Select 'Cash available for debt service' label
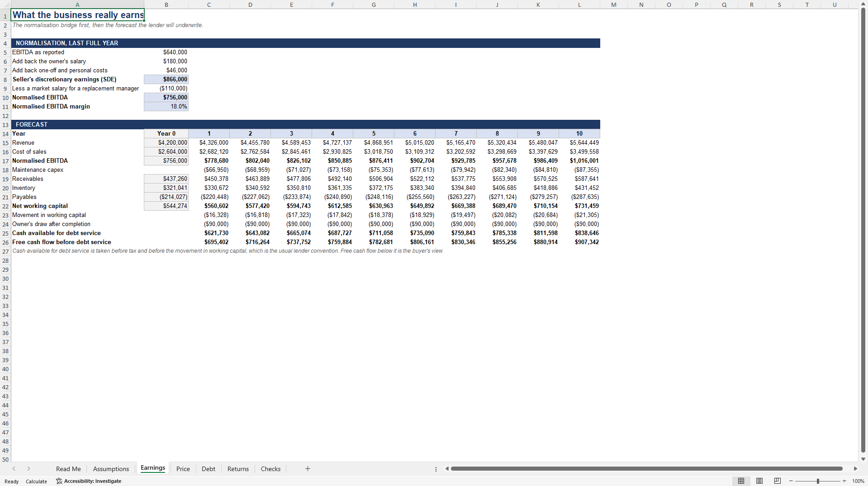This screenshot has width=868, height=486. 57,233
